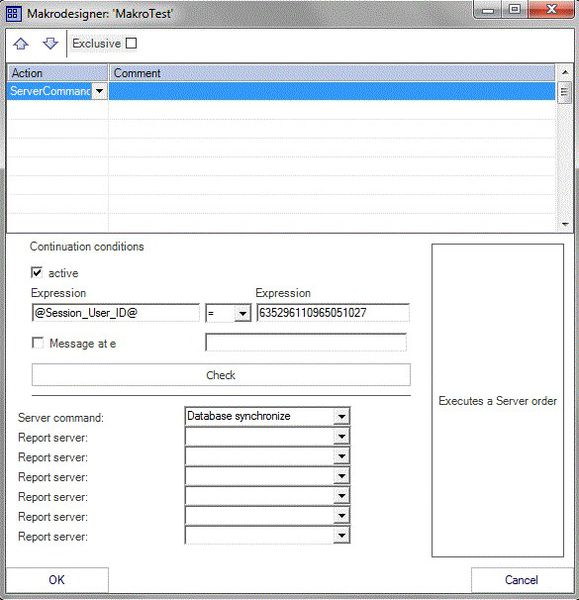Click the Comment column header
Image resolution: width=579 pixels, height=600 pixels.
point(332,73)
